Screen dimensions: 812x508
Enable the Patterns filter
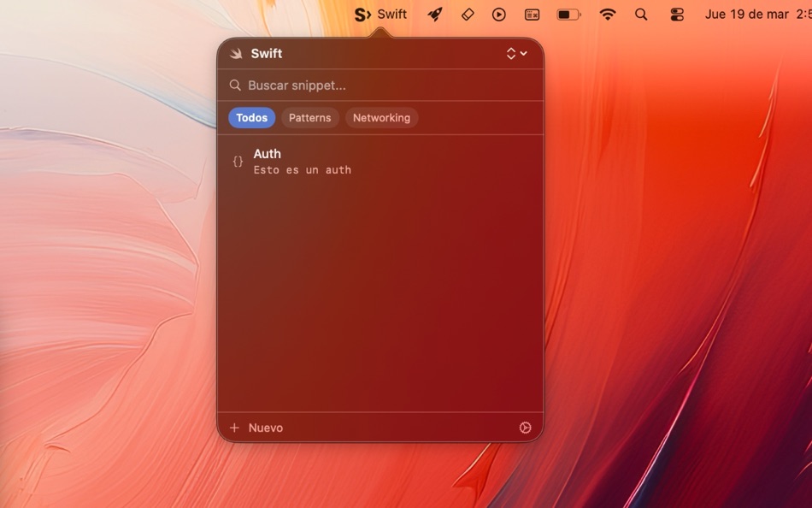point(309,117)
